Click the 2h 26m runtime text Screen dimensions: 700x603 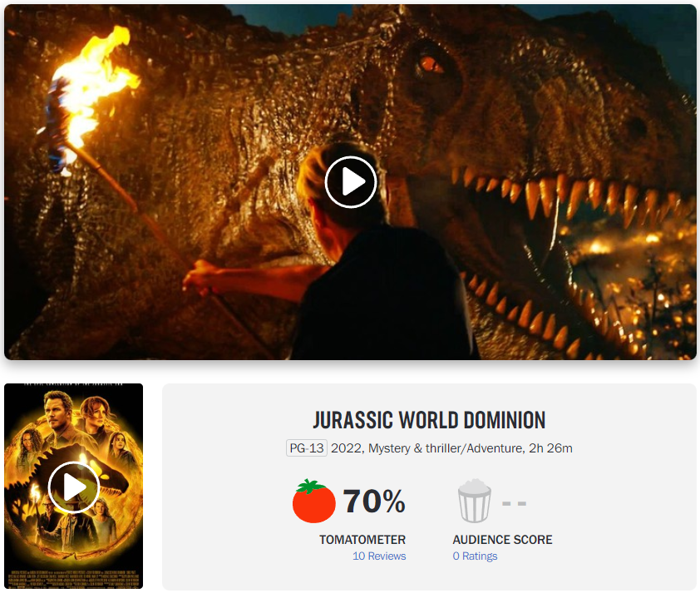click(x=550, y=448)
